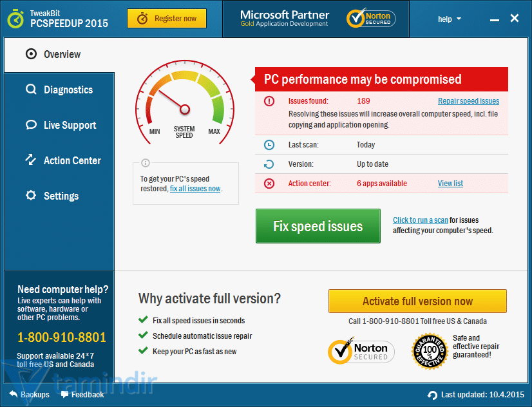This screenshot has width=532, height=407.
Task: Click the Register now button
Action: pyautogui.click(x=167, y=18)
